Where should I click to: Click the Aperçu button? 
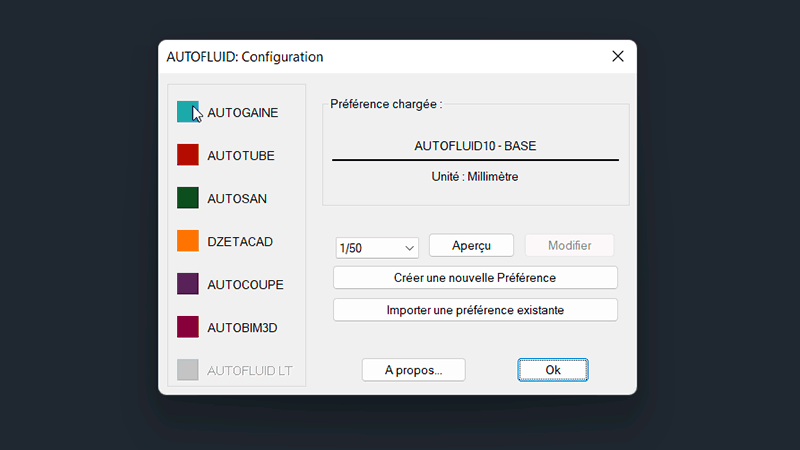[471, 245]
